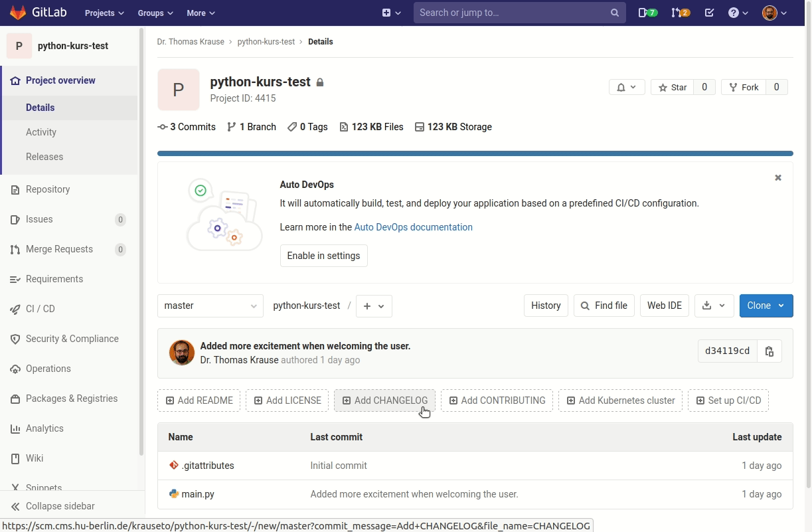The height and width of the screenshot is (532, 812).
Task: Click the commit author's avatar thumbnail
Action: [x=182, y=353]
